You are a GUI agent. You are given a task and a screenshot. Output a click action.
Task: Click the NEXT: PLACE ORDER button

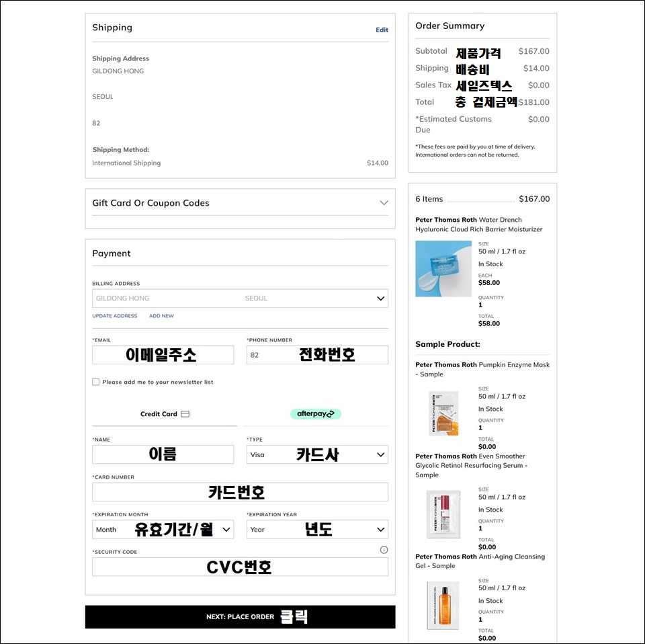click(241, 617)
